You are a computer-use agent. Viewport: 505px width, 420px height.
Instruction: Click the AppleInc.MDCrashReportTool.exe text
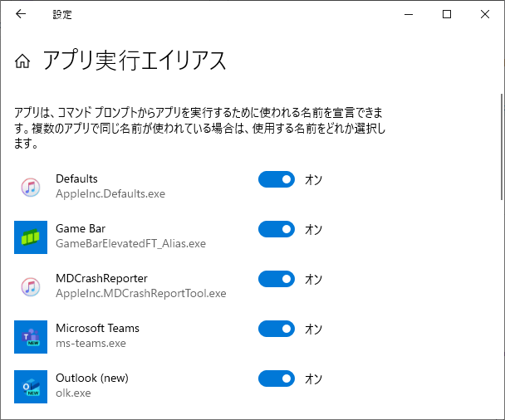(x=141, y=294)
